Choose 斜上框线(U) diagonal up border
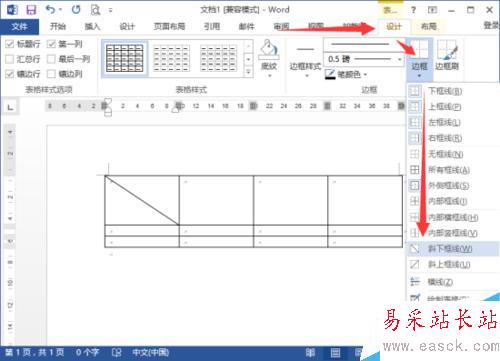Image resolution: width=500 pixels, height=361 pixels. [453, 265]
